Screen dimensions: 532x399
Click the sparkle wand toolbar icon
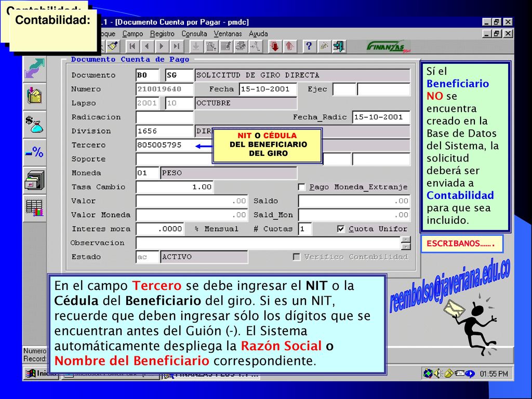[324, 46]
